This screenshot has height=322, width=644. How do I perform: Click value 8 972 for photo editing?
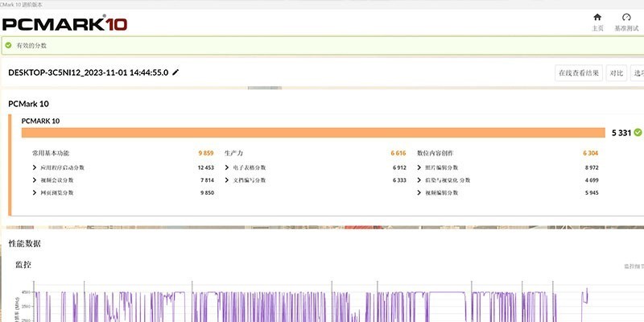click(592, 167)
